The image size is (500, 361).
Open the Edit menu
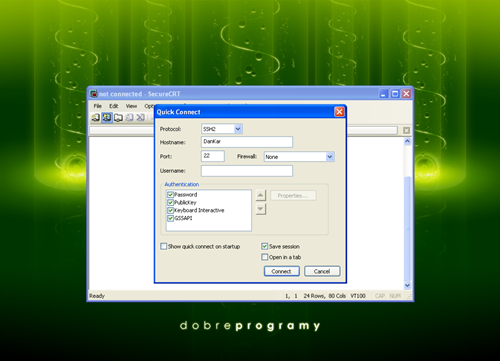click(x=114, y=106)
